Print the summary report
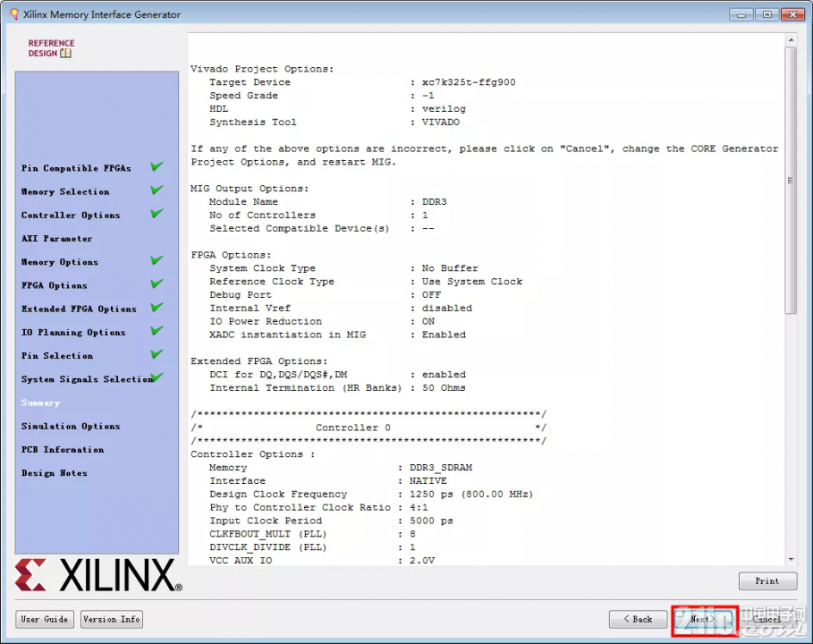813x644 pixels. [x=767, y=581]
